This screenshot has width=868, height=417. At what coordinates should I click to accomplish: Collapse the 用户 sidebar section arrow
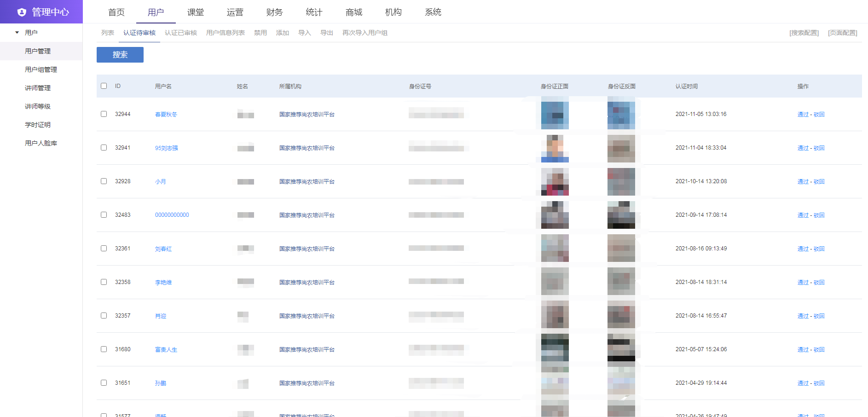point(17,33)
